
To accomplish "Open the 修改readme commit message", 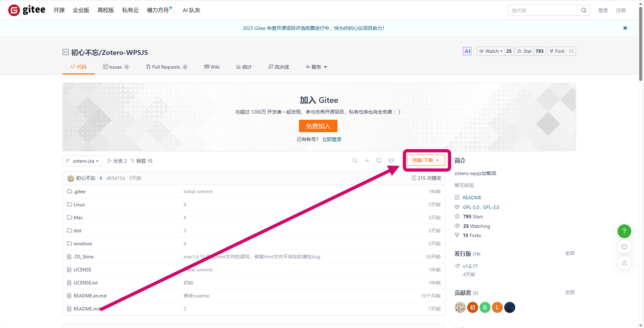I will click(x=196, y=296).
